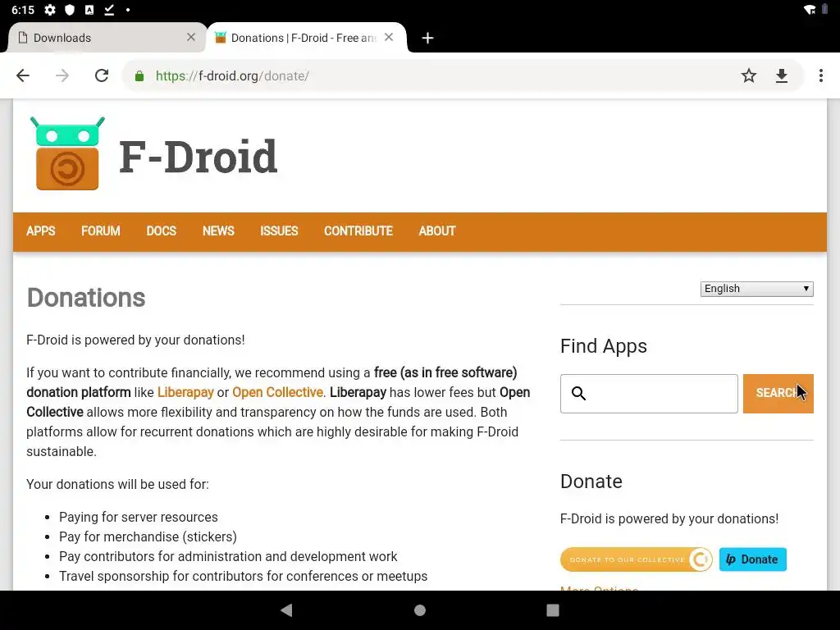Tap the 6:15 clock in the status bar
This screenshot has width=840, height=630.
pos(22,10)
